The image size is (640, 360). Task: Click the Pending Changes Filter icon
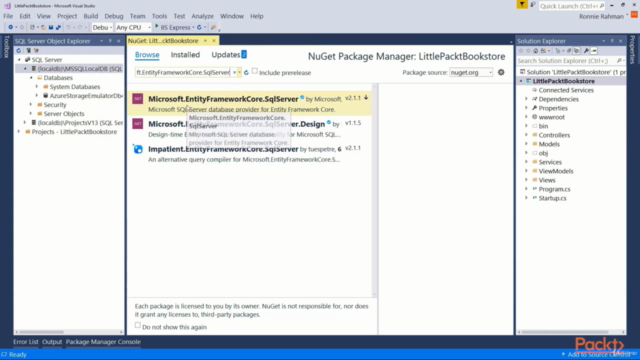click(x=558, y=51)
